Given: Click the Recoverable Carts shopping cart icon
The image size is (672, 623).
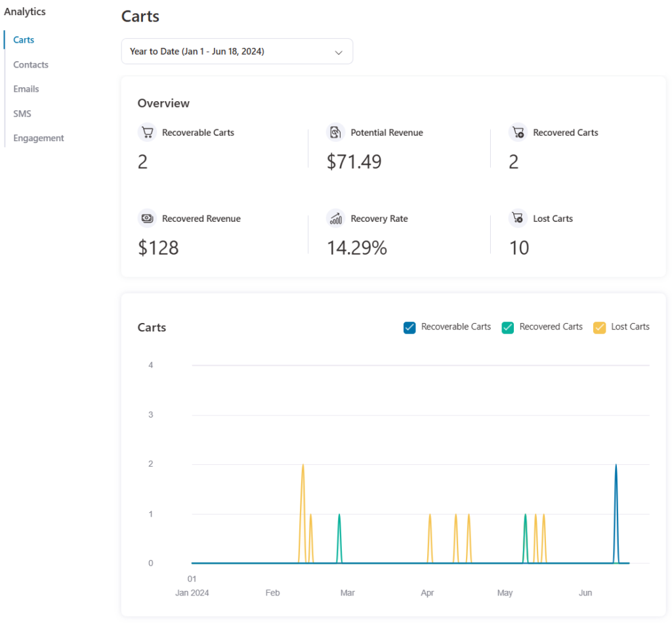Looking at the screenshot, I should (x=146, y=132).
